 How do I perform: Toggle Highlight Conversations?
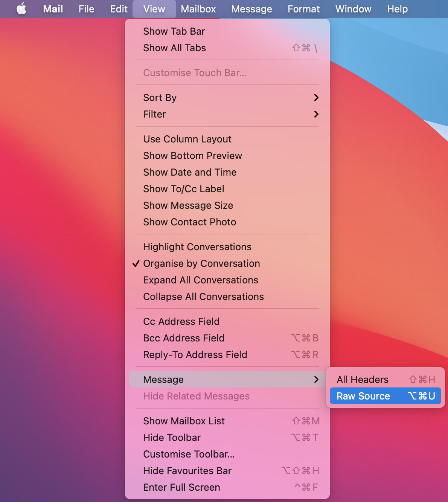click(227, 247)
